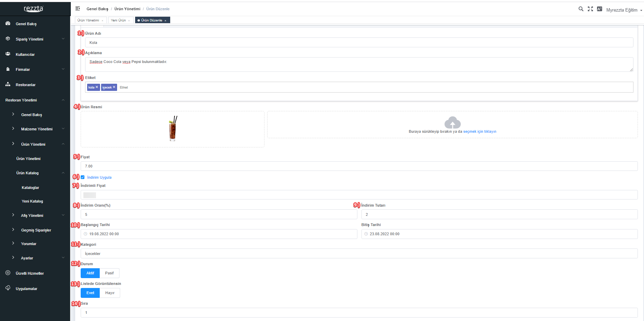Close the Yeni Ürün tab
The width and height of the screenshot is (644, 321).
pos(129,20)
